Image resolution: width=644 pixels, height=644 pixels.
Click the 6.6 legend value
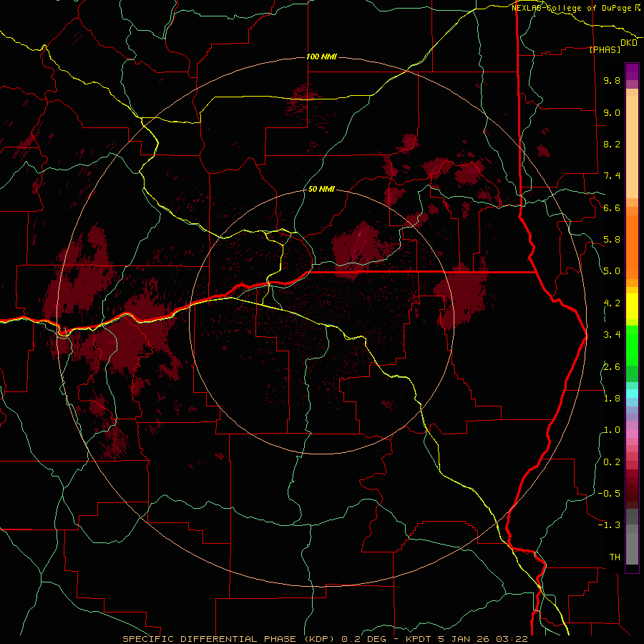pyautogui.click(x=612, y=208)
